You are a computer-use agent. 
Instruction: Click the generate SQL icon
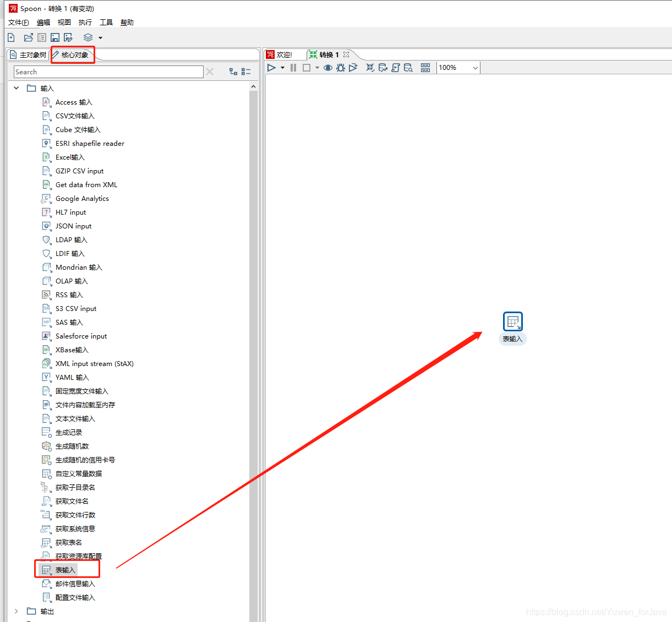tap(396, 68)
